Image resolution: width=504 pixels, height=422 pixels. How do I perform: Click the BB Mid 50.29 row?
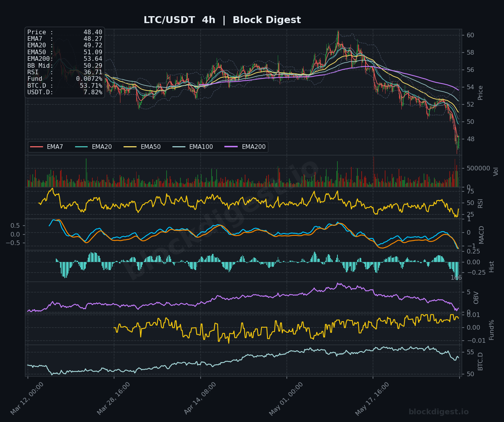pyautogui.click(x=65, y=65)
